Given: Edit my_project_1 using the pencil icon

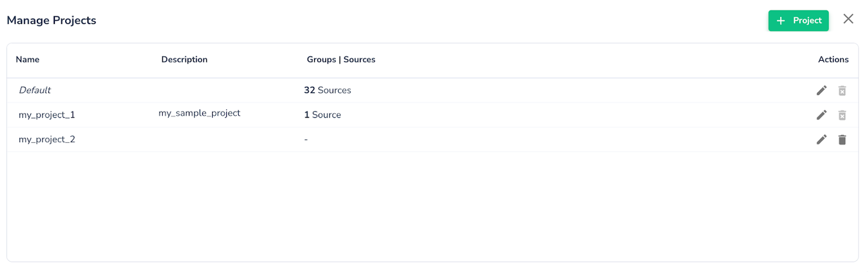Looking at the screenshot, I should (x=822, y=115).
